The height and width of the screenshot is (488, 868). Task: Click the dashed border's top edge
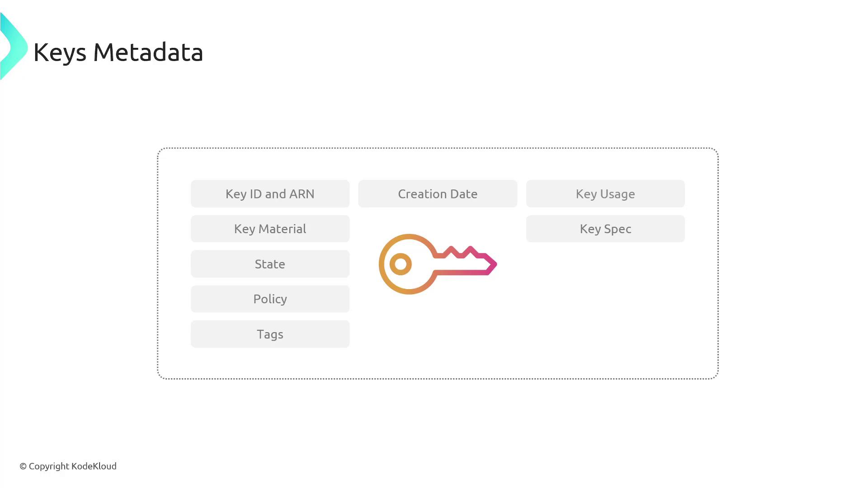point(438,148)
